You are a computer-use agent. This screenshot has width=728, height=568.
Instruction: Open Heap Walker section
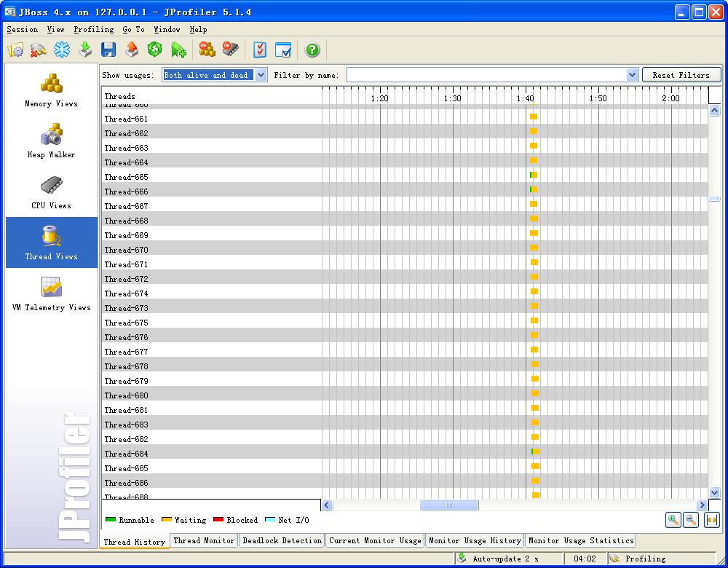[x=51, y=141]
